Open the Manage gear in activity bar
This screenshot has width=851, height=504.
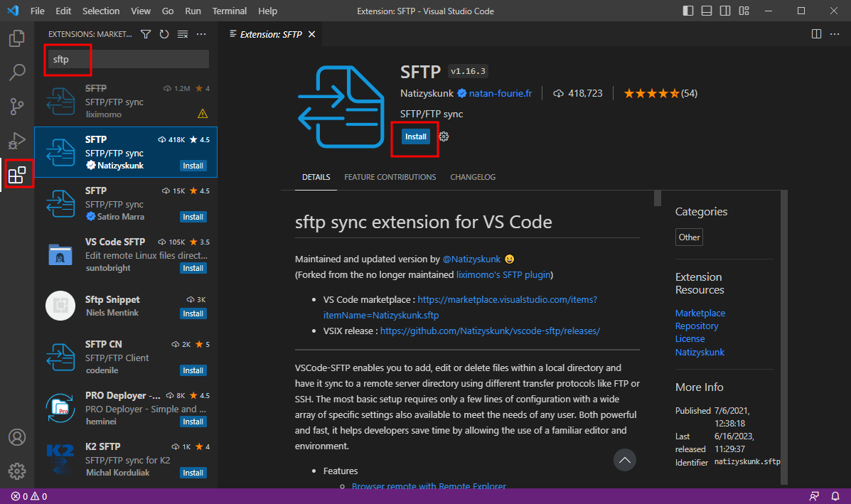(x=17, y=471)
